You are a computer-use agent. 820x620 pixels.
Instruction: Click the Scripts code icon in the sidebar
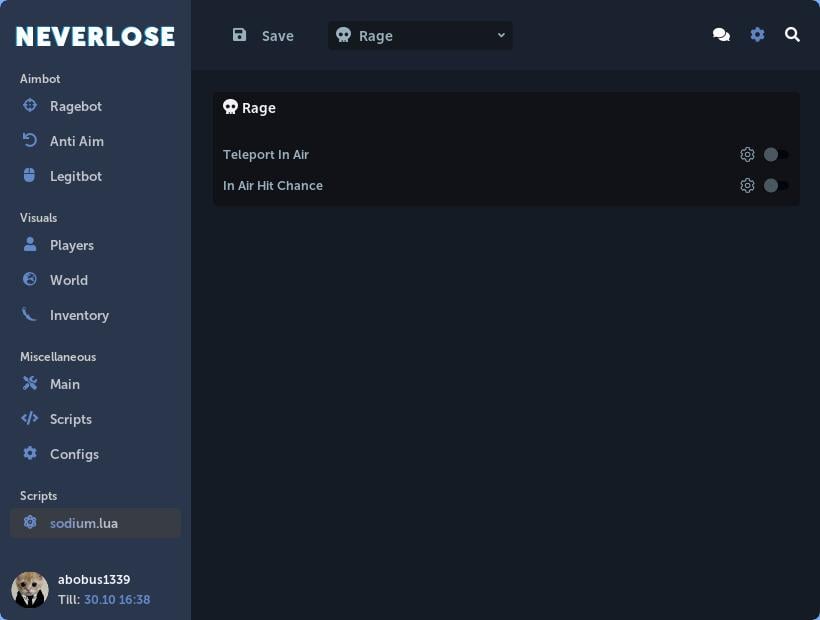[x=31, y=418]
